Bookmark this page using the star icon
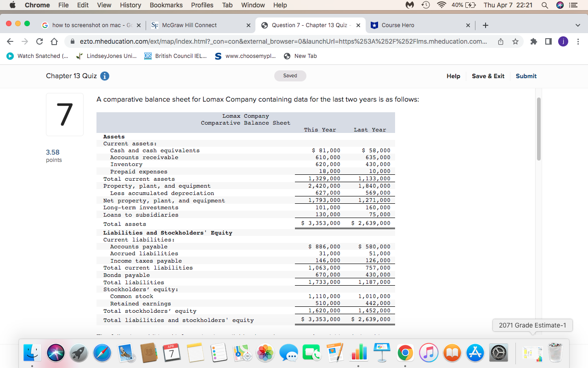The width and height of the screenshot is (588, 368). tap(514, 41)
